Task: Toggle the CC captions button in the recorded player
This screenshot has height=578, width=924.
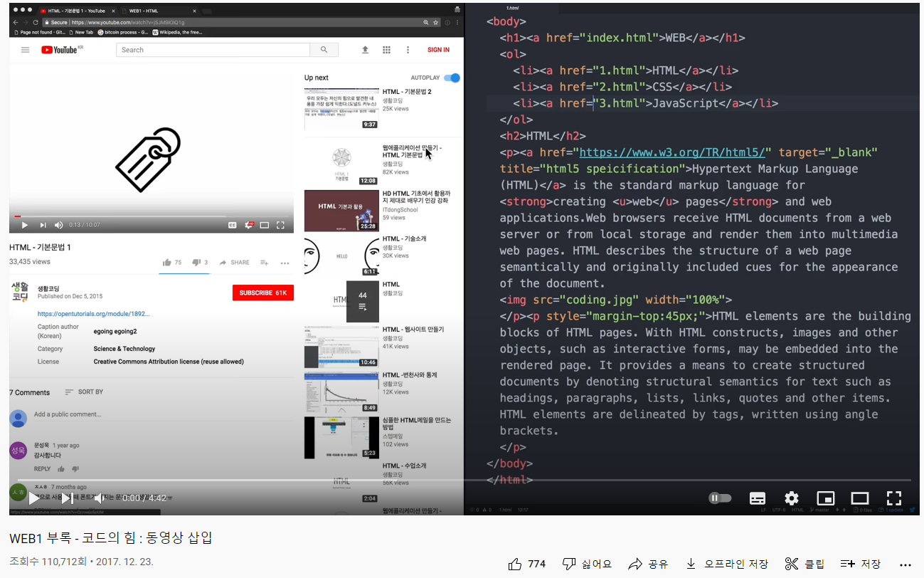Action: click(x=232, y=225)
